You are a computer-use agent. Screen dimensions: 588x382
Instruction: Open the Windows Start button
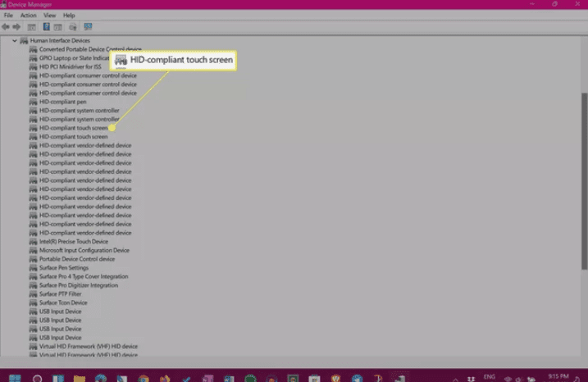[15, 378]
